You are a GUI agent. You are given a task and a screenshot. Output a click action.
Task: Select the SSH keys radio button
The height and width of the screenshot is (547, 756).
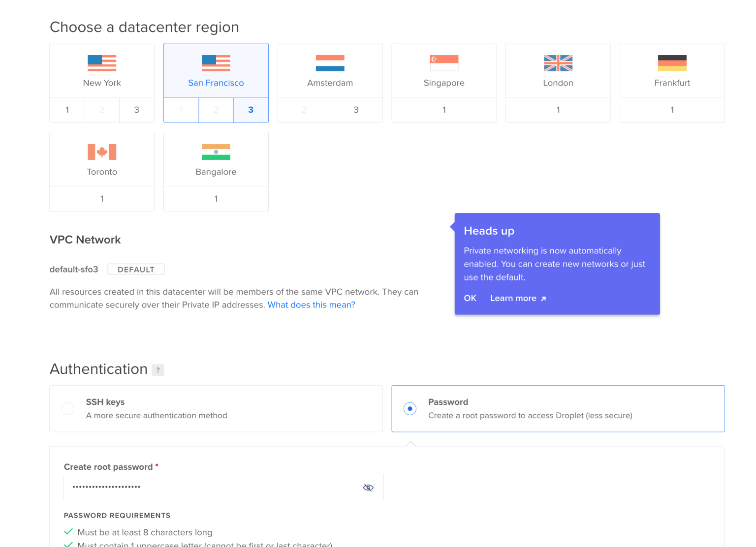click(68, 409)
